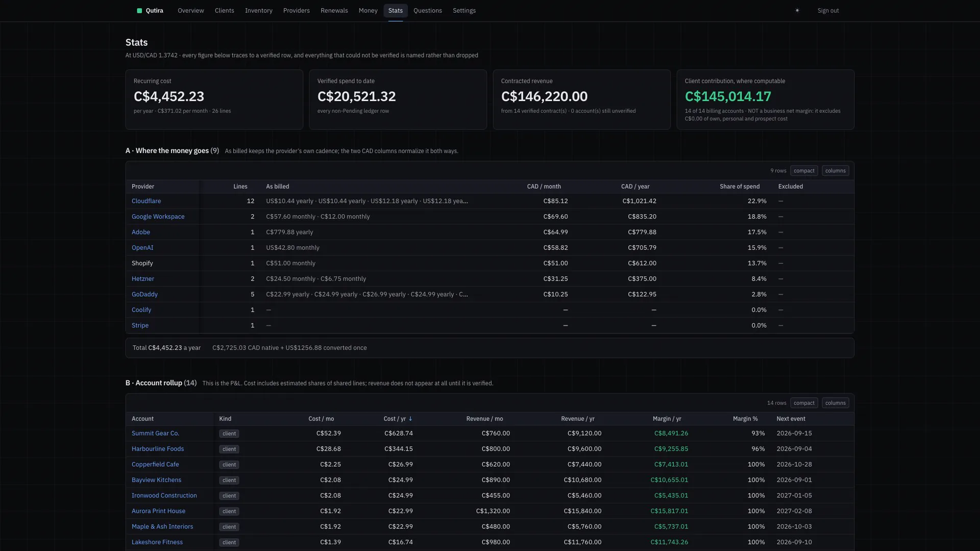Open the Coolify provider link
Image resolution: width=980 pixels, height=551 pixels.
pyautogui.click(x=141, y=310)
